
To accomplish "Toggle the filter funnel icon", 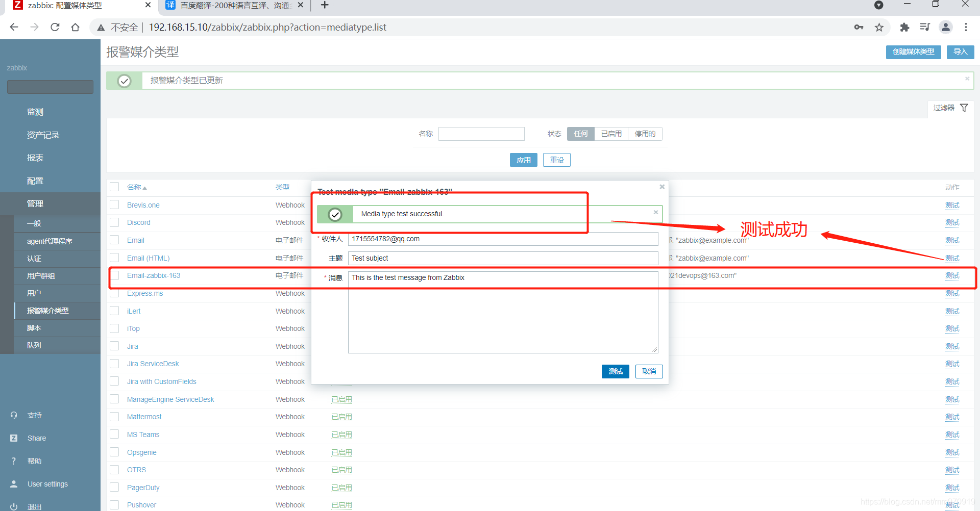I will (964, 108).
